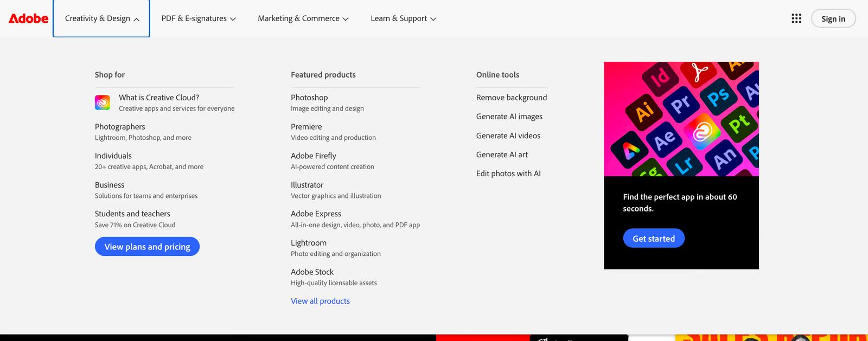This screenshot has height=341, width=868.
Task: Open Generate AI art tool
Action: pos(502,155)
